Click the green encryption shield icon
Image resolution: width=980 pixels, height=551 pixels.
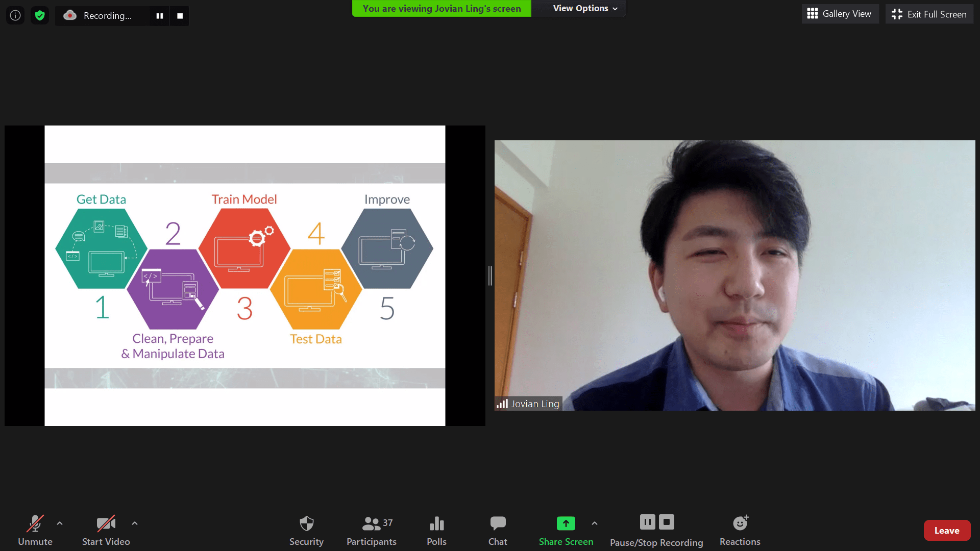40,15
